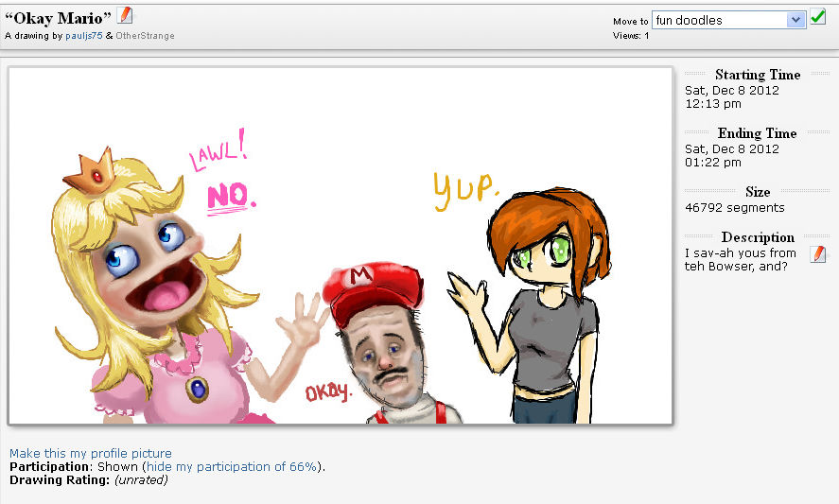
Task: Click "hide my participation of 66%" link
Action: (232, 466)
